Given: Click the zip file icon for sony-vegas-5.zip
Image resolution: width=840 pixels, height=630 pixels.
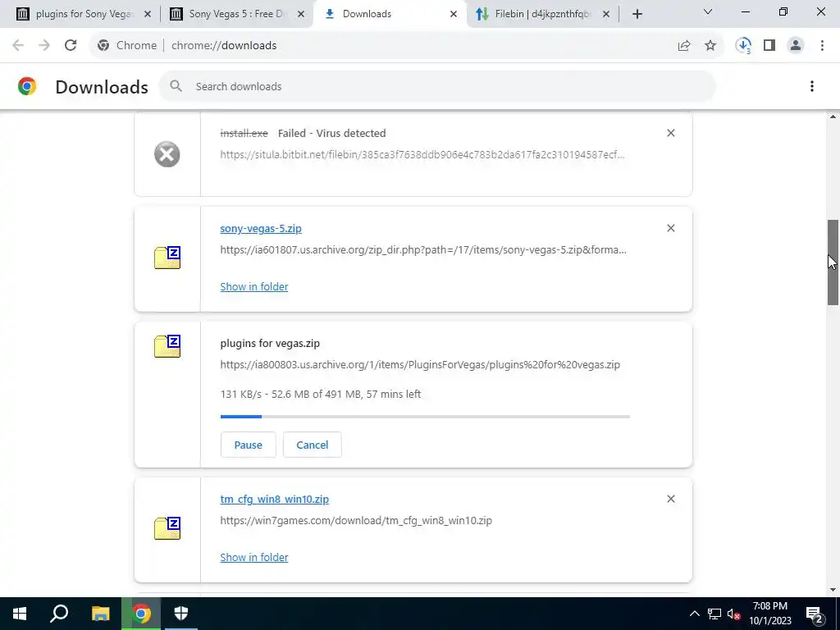Looking at the screenshot, I should (x=167, y=258).
